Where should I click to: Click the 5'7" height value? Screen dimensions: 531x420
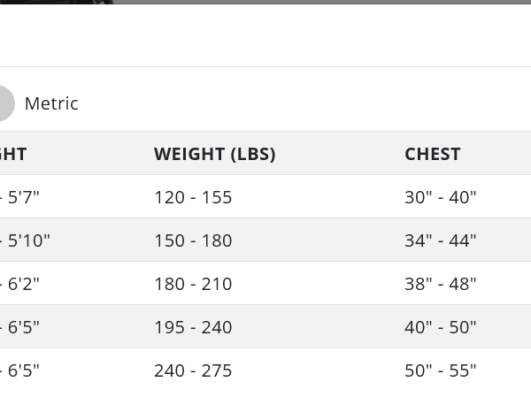click(x=23, y=197)
